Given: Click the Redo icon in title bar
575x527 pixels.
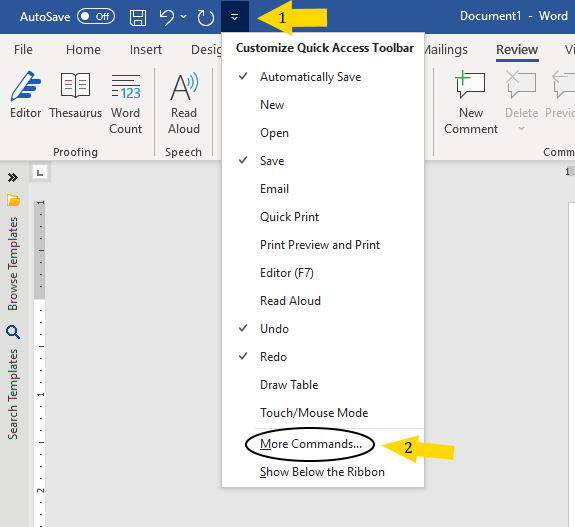Looking at the screenshot, I should (x=205, y=17).
